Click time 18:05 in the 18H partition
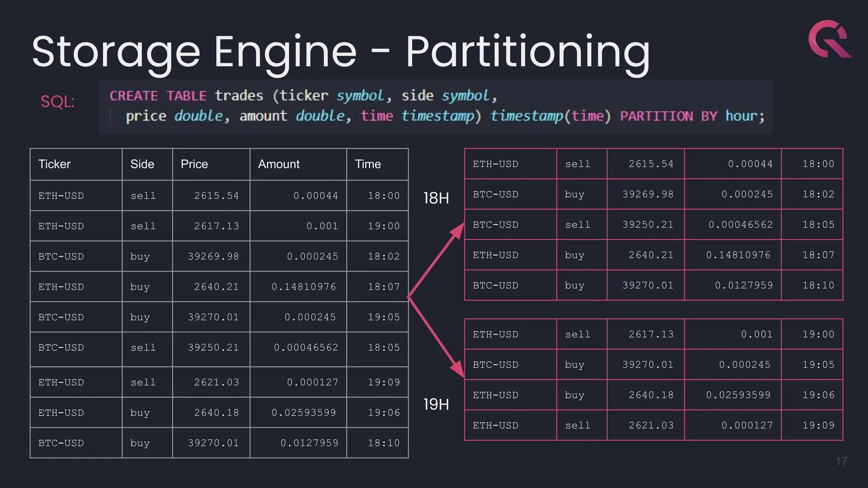868x488 pixels. pos(818,225)
